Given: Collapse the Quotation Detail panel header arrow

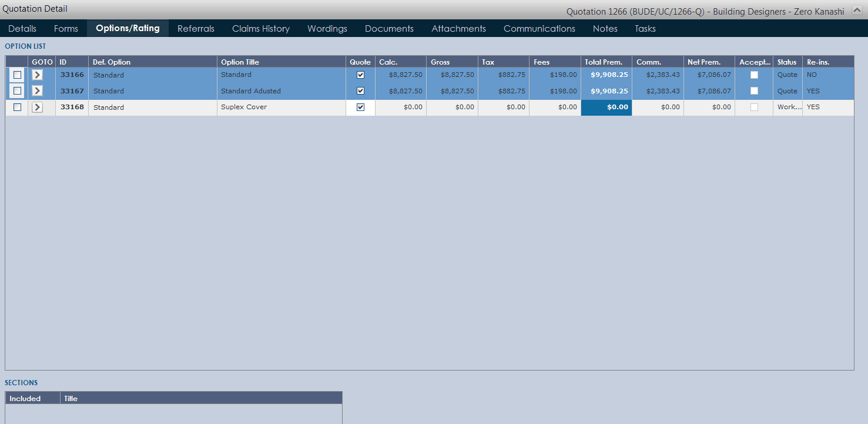Looking at the screenshot, I should pyautogui.click(x=857, y=11).
